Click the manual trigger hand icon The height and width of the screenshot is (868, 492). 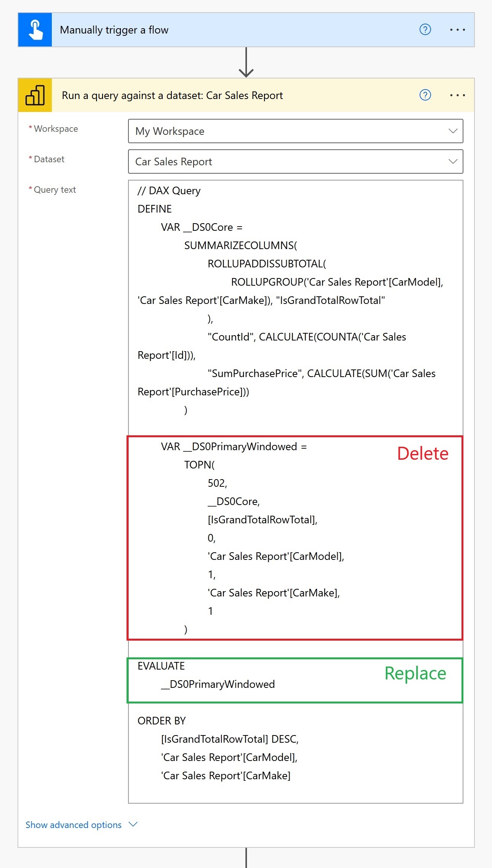point(35,30)
